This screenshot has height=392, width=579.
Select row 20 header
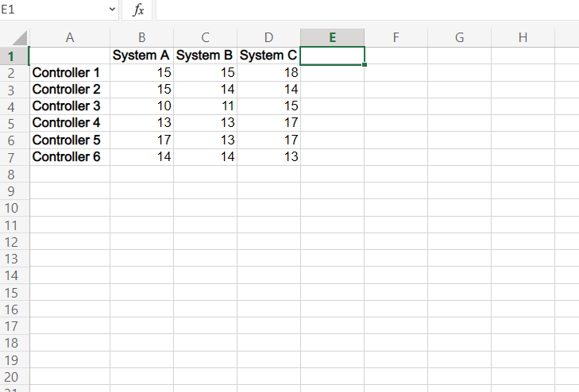point(14,377)
